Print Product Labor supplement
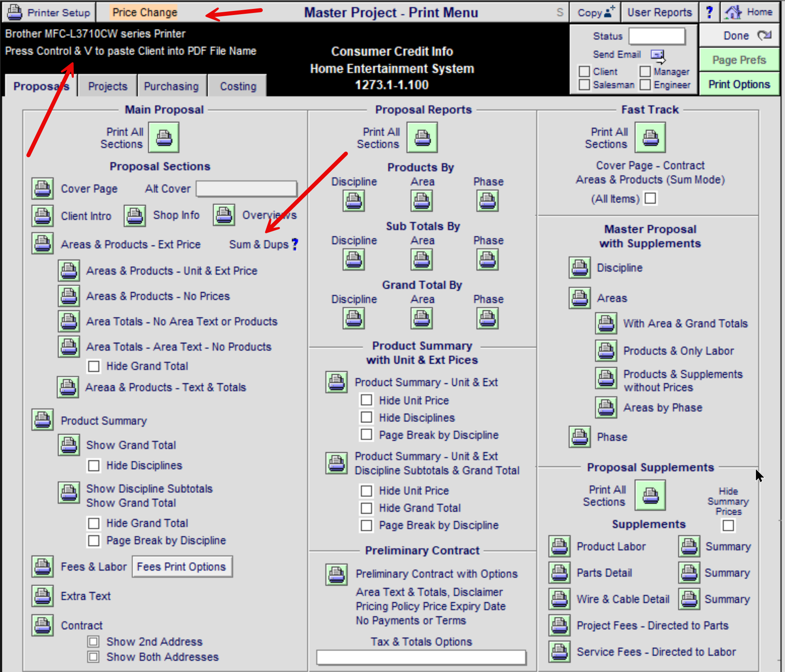Viewport: 785px width, 672px height. [x=560, y=546]
